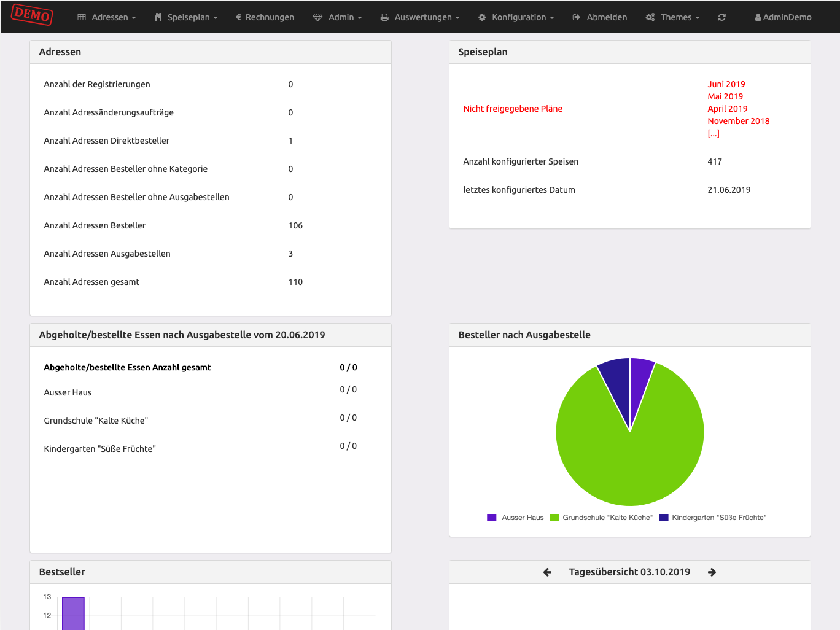This screenshot has height=630, width=840.
Task: Open the Speiseplan menu
Action: point(186,17)
